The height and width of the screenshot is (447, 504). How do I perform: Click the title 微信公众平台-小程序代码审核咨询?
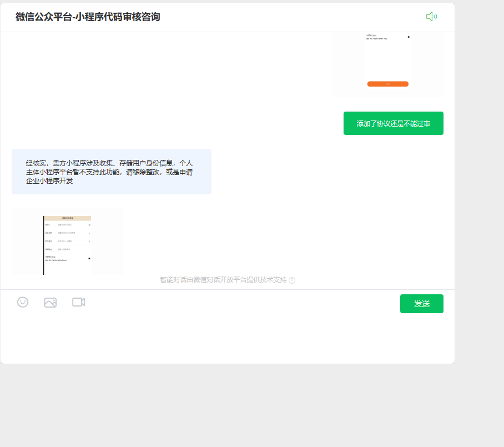coord(88,17)
